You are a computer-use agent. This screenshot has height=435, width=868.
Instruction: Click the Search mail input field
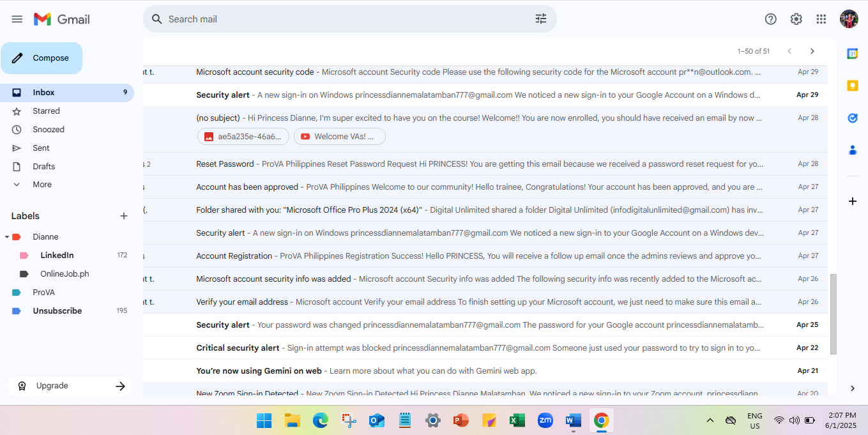point(345,19)
